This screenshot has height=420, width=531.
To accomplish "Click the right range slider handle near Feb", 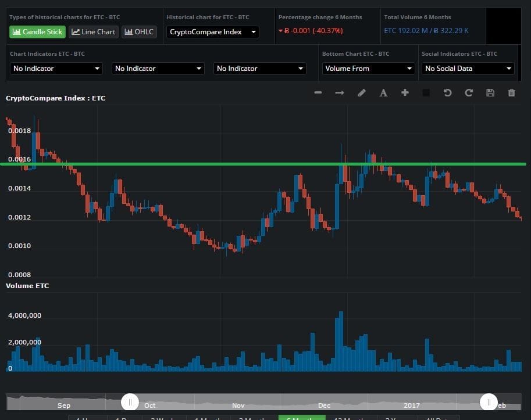I will pyautogui.click(x=489, y=402).
